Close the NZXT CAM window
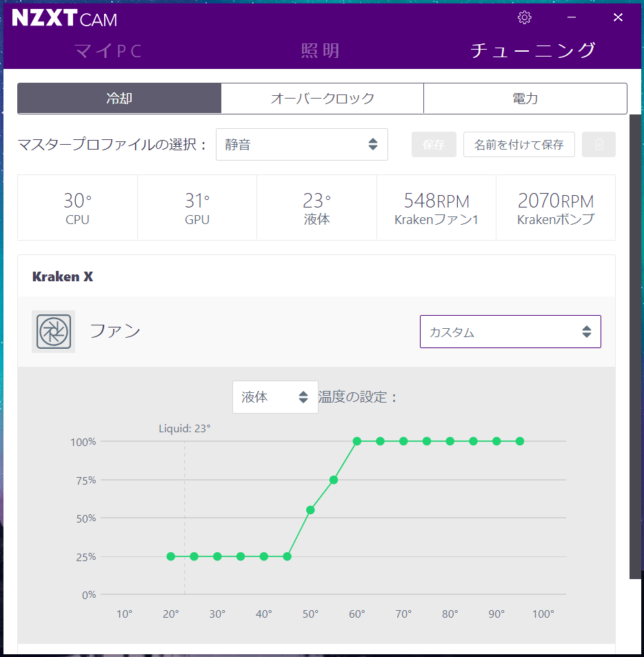644x657 pixels. tap(618, 17)
